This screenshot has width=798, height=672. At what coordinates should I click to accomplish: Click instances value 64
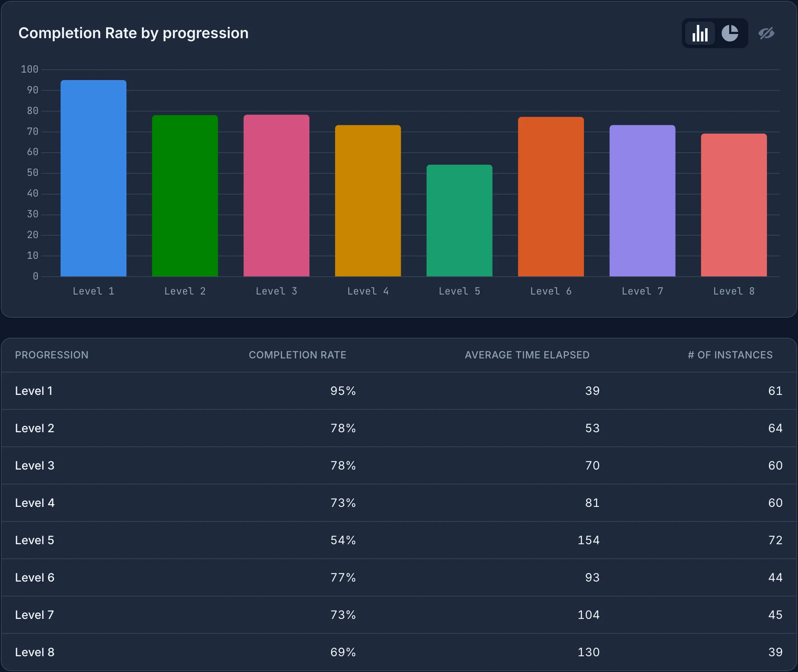tap(775, 428)
